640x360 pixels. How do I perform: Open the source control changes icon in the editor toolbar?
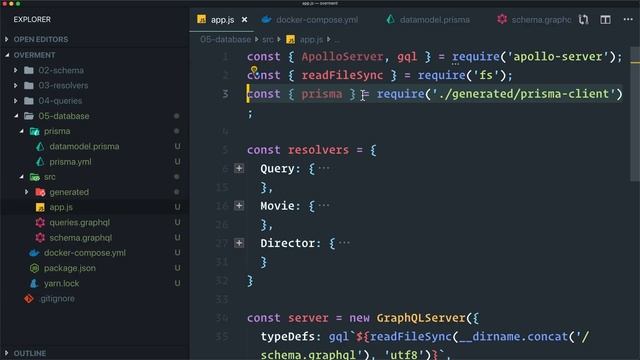[584, 20]
